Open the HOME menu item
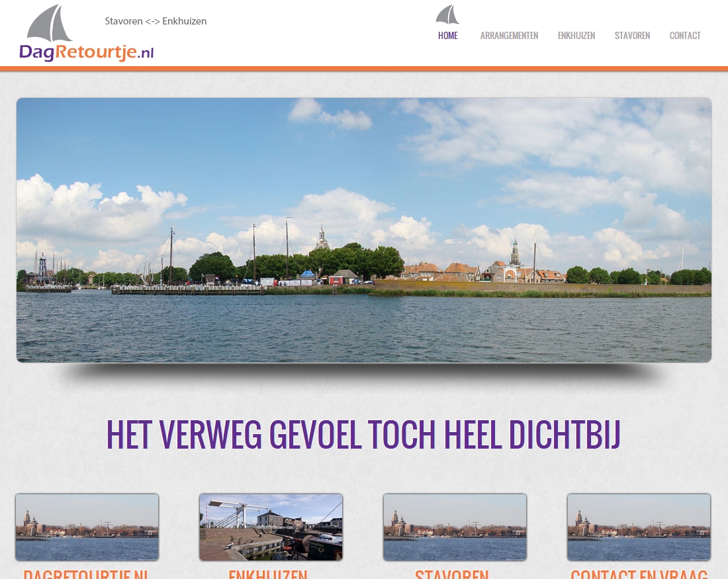Screen dimensions: 728x579 point(448,36)
